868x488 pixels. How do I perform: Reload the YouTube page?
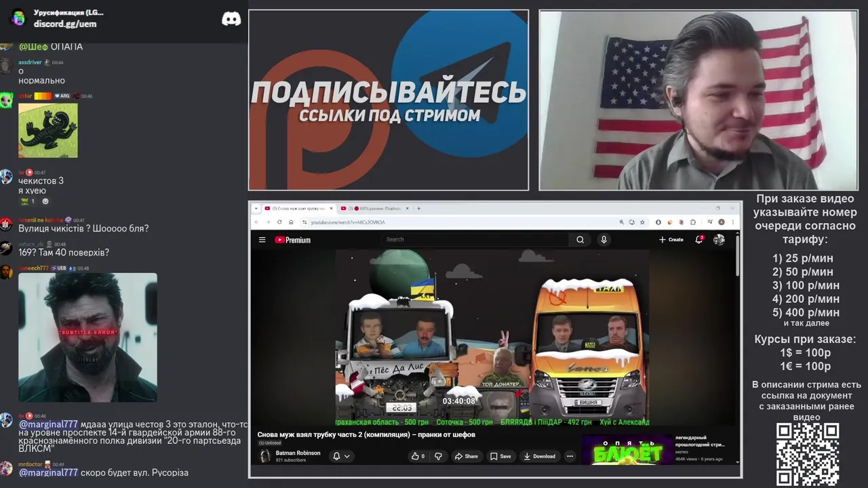(280, 222)
